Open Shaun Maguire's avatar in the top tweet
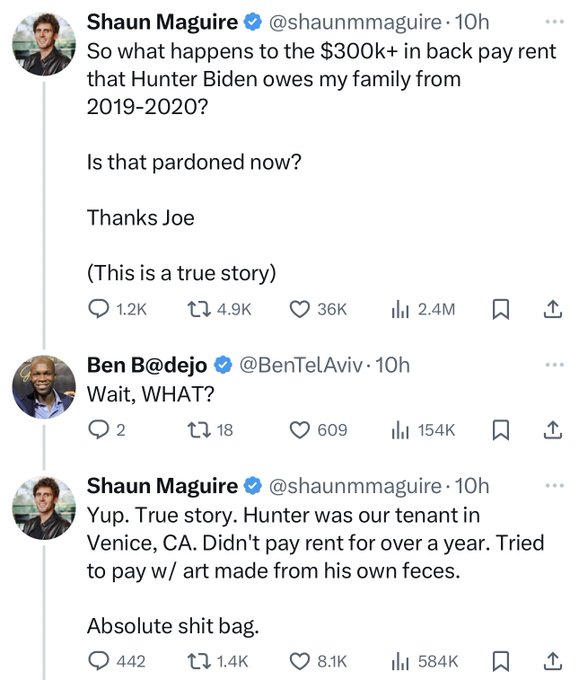Viewport: 579px width, 680px height. [44, 44]
